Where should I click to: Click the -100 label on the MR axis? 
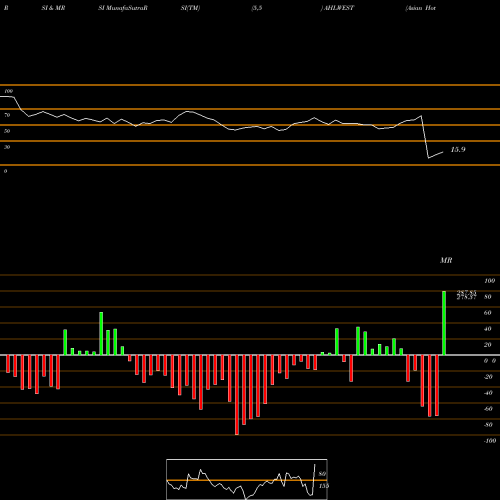point(489,441)
